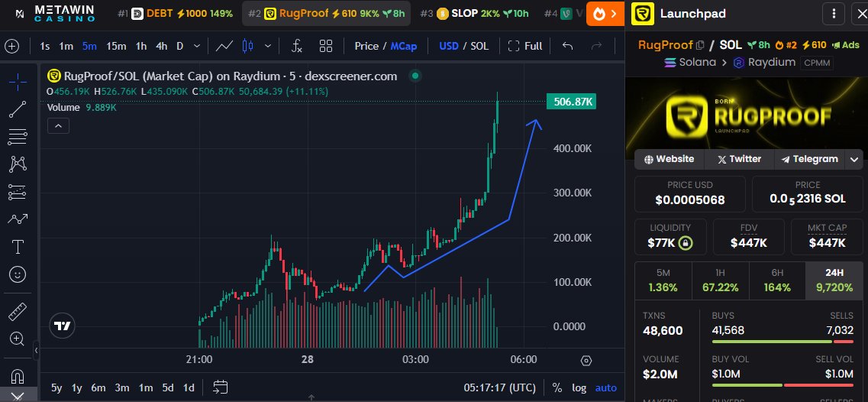Select the pattern drawing tool

[18, 164]
